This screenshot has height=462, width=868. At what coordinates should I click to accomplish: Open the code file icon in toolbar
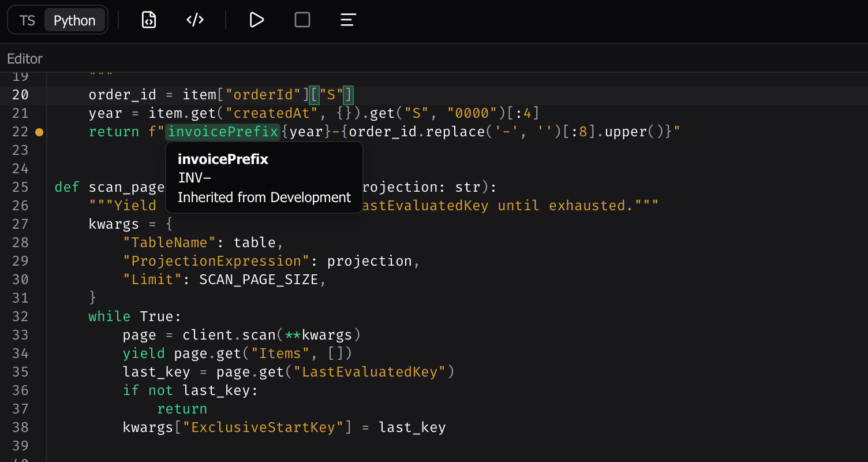(x=149, y=20)
